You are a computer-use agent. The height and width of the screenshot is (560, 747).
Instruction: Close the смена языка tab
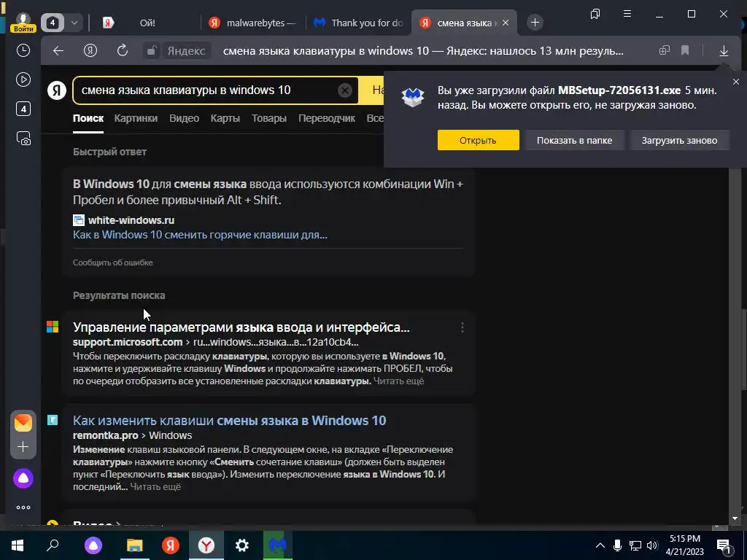(506, 23)
